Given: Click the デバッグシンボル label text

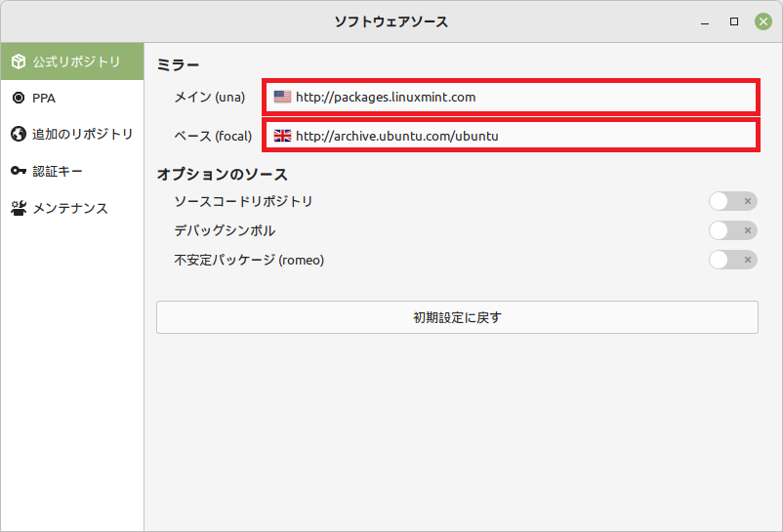Looking at the screenshot, I should [x=225, y=230].
